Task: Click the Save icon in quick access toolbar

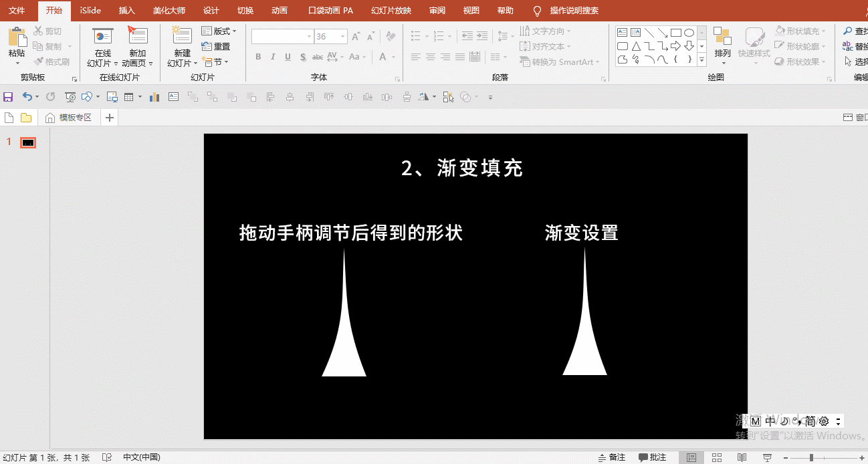Action: click(8, 96)
